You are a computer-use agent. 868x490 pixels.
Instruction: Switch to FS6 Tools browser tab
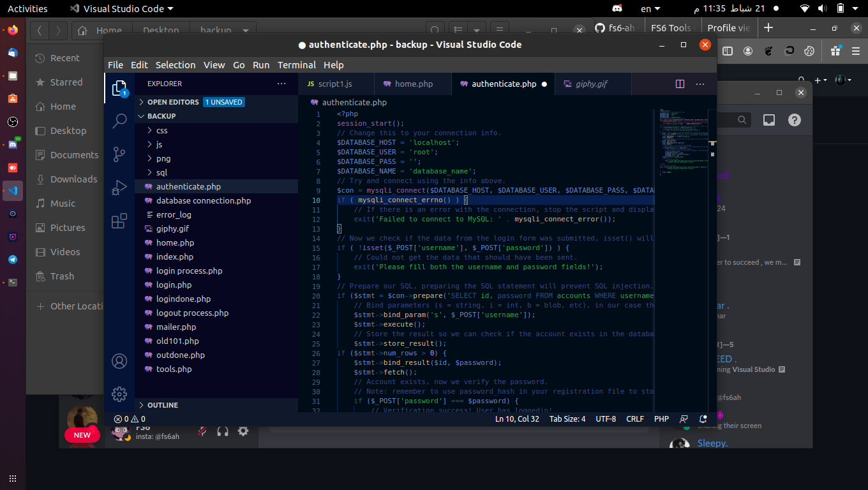coord(671,28)
